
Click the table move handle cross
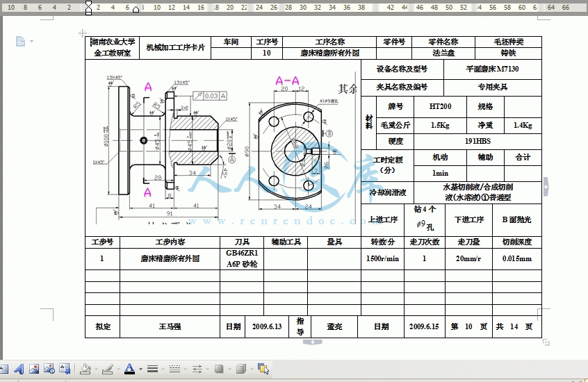tap(83, 33)
